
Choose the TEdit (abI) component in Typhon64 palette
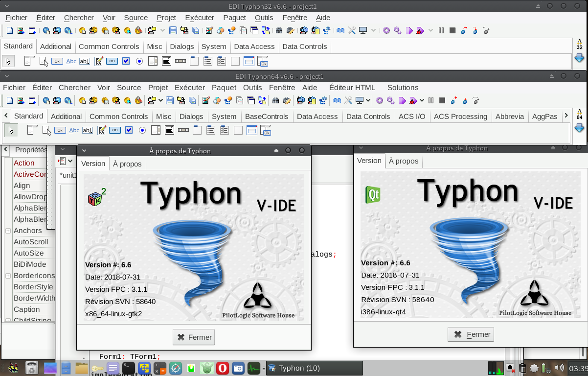[x=88, y=130]
